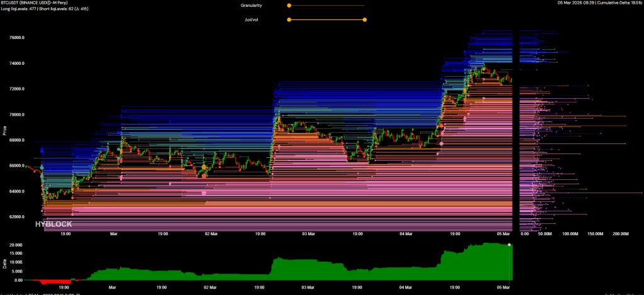Image resolution: width=644 pixels, height=295 pixels.
Task: Click the middle of the Granularity slider track
Action: [x=326, y=6]
